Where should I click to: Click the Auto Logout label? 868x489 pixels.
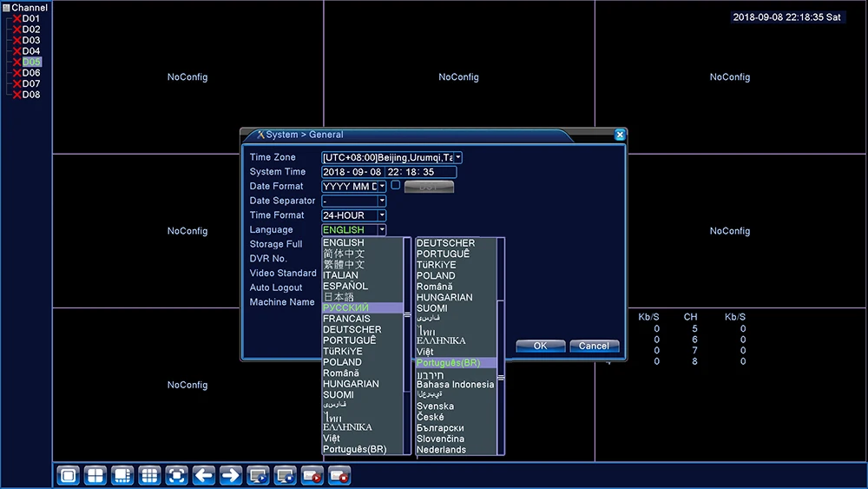pos(276,287)
